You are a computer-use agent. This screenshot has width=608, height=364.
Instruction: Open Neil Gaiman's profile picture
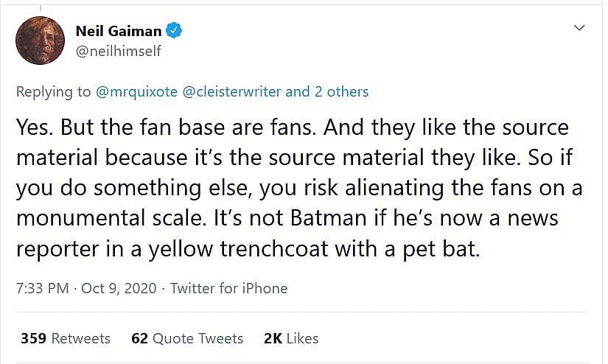pyautogui.click(x=41, y=41)
